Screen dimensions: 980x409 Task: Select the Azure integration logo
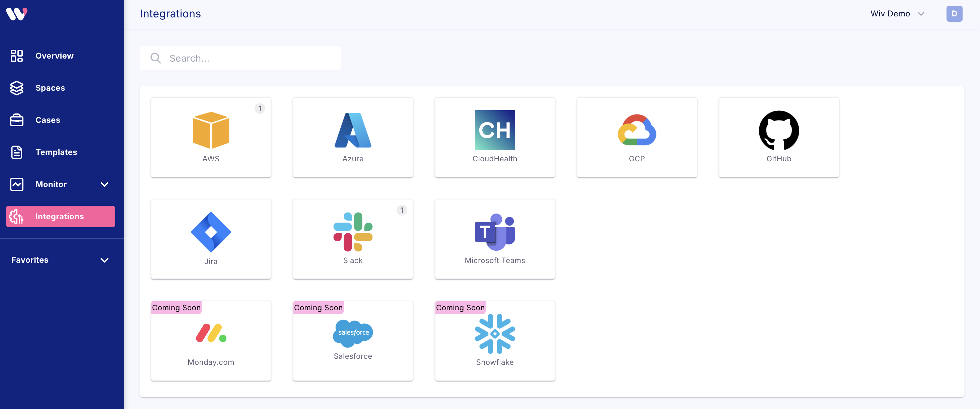click(x=353, y=130)
